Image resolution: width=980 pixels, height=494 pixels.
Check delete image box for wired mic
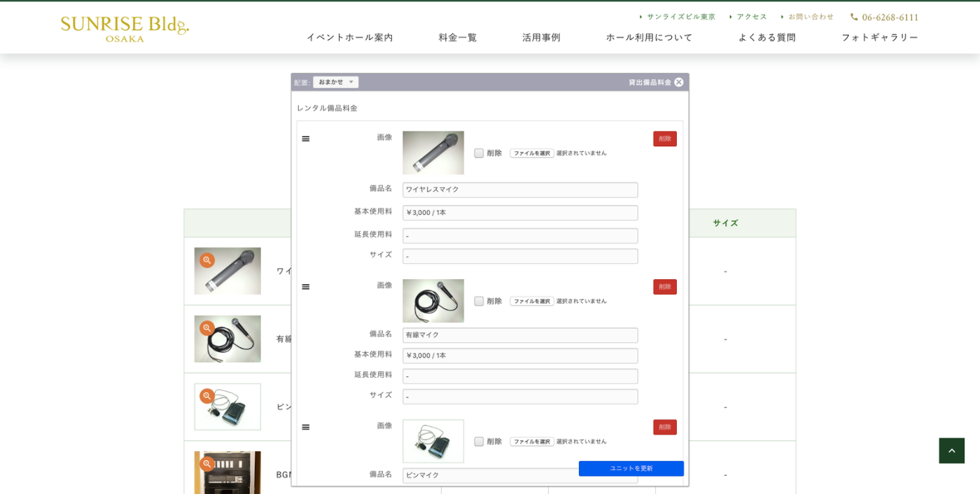[479, 302]
